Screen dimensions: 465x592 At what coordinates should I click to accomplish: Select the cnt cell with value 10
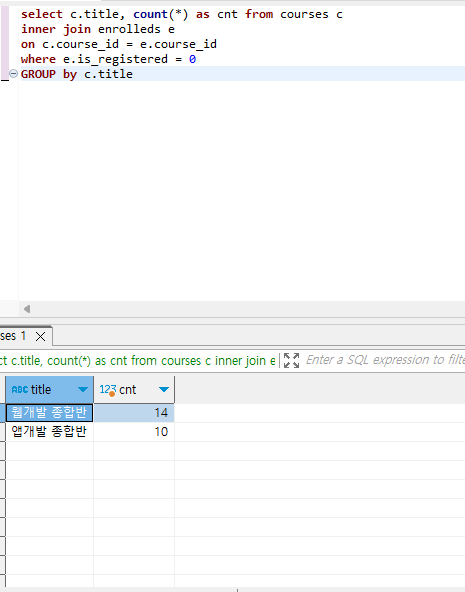click(x=134, y=432)
